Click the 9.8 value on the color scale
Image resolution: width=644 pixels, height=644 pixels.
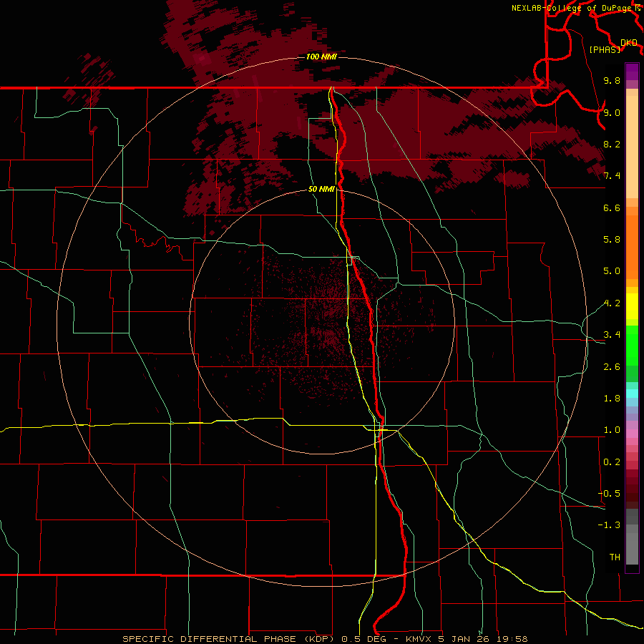pos(612,80)
